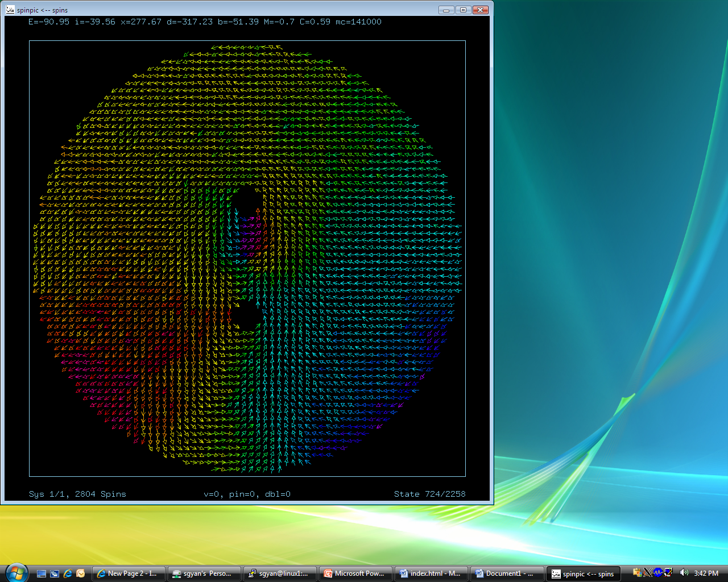Click the tray icon beside the speaker
The image size is (728, 582).
point(668,573)
